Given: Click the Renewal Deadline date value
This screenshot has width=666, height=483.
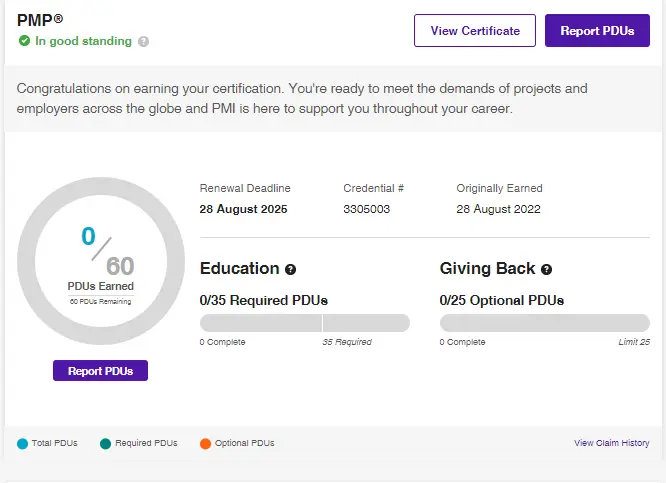Looking at the screenshot, I should (244, 210).
